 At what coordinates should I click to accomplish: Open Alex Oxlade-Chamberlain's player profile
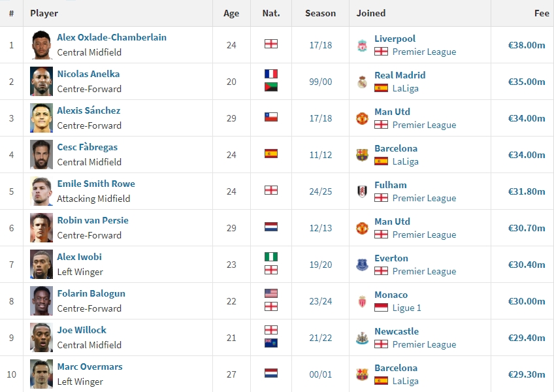tap(112, 37)
